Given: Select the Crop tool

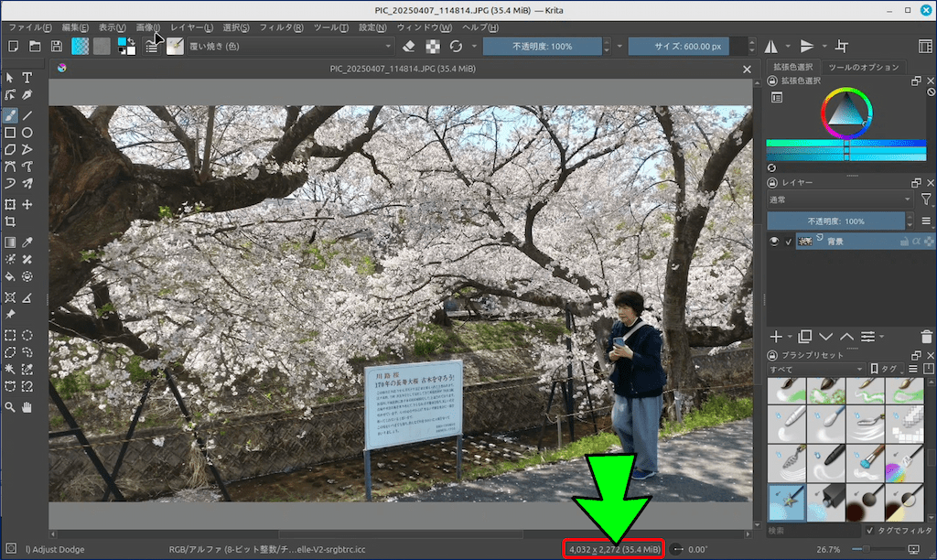Looking at the screenshot, I should coord(10,222).
